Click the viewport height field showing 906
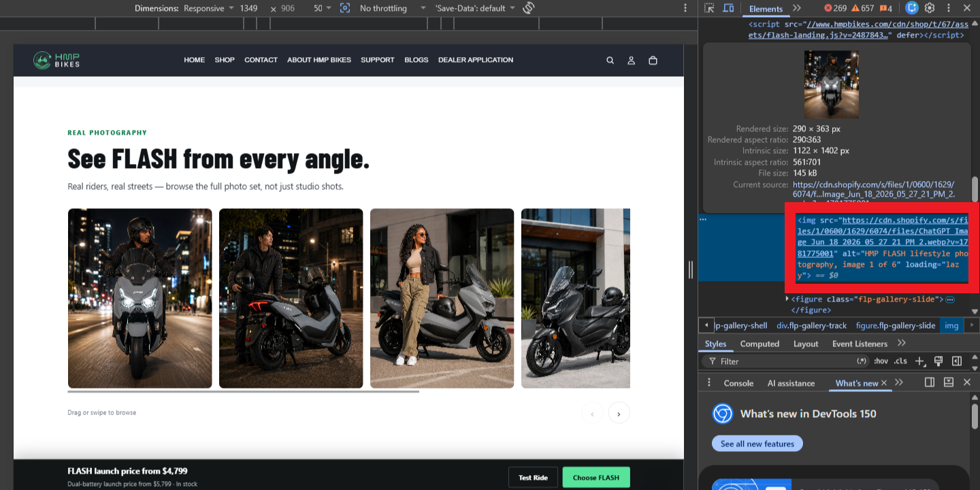 click(287, 8)
